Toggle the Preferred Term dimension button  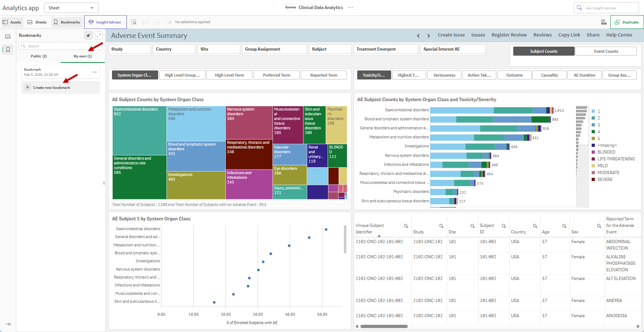276,75
